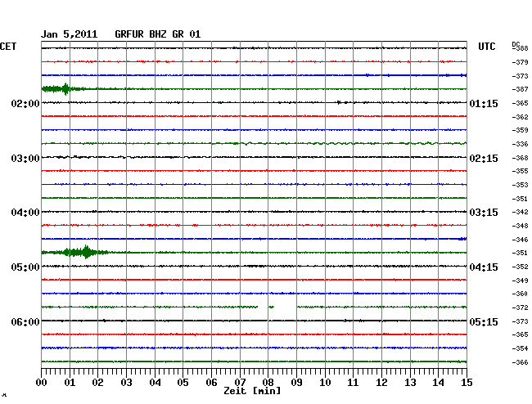Click the 'CET' time zone label

pyautogui.click(x=8, y=47)
